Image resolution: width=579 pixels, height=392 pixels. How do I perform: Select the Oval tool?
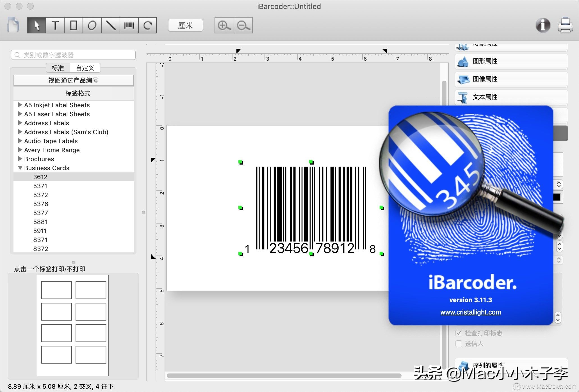[x=92, y=25]
